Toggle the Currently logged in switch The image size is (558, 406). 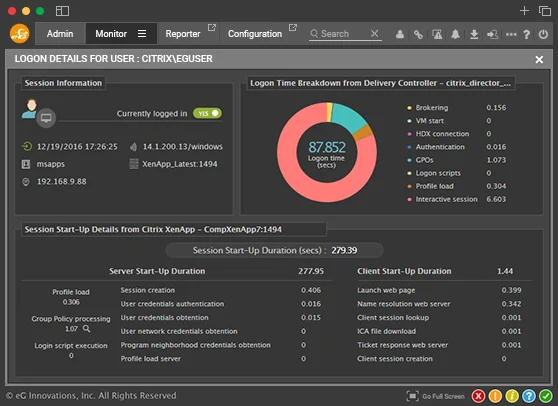tap(207, 113)
